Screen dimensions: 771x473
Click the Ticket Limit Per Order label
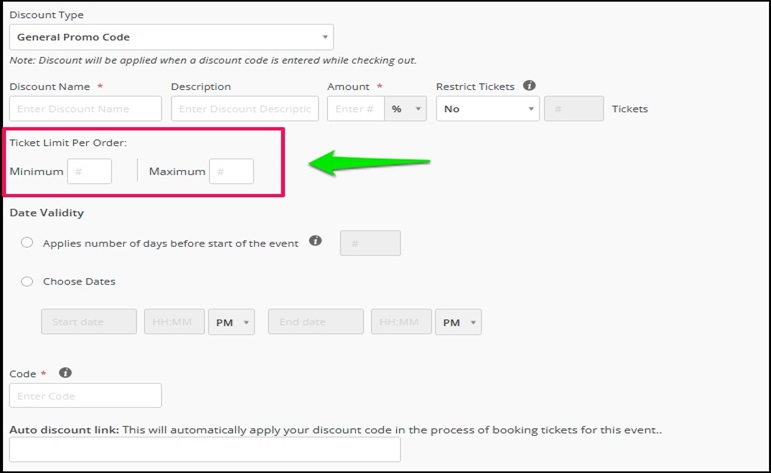click(x=68, y=143)
